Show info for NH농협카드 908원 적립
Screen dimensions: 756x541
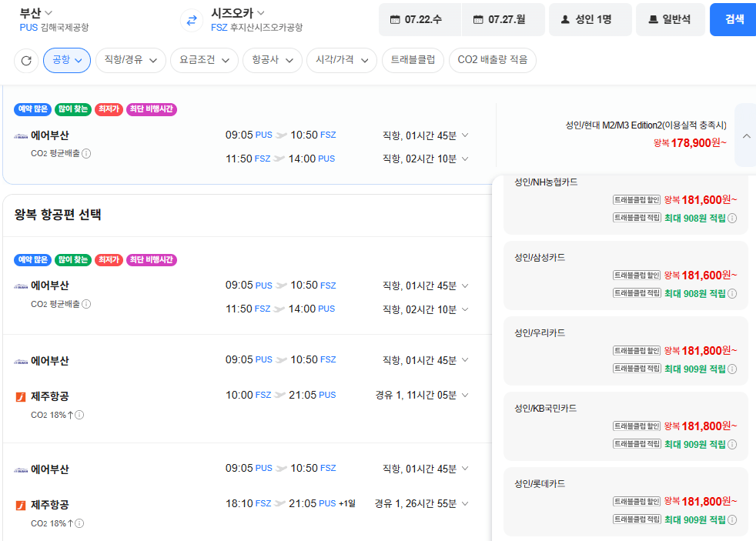732,219
